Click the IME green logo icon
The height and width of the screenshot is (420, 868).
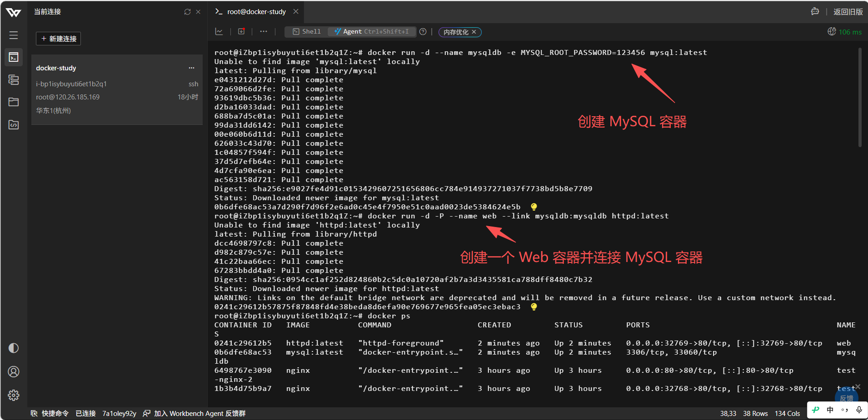click(816, 410)
